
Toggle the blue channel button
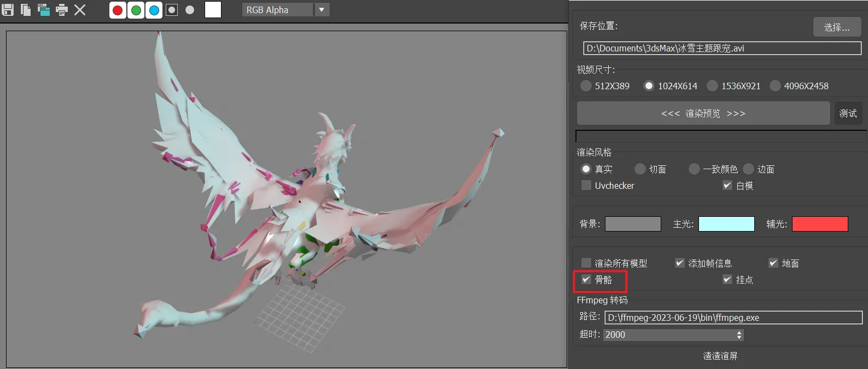[x=154, y=10]
